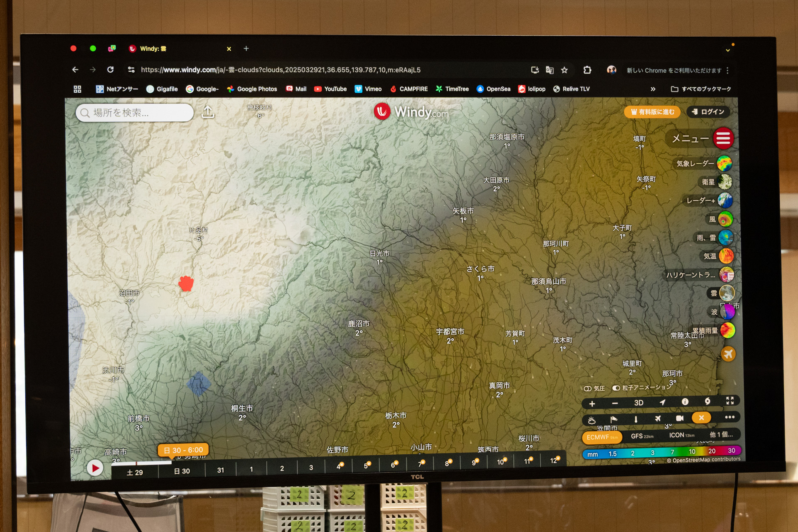Open the three-dots more options menu
This screenshot has height=532, width=798.
729,417
